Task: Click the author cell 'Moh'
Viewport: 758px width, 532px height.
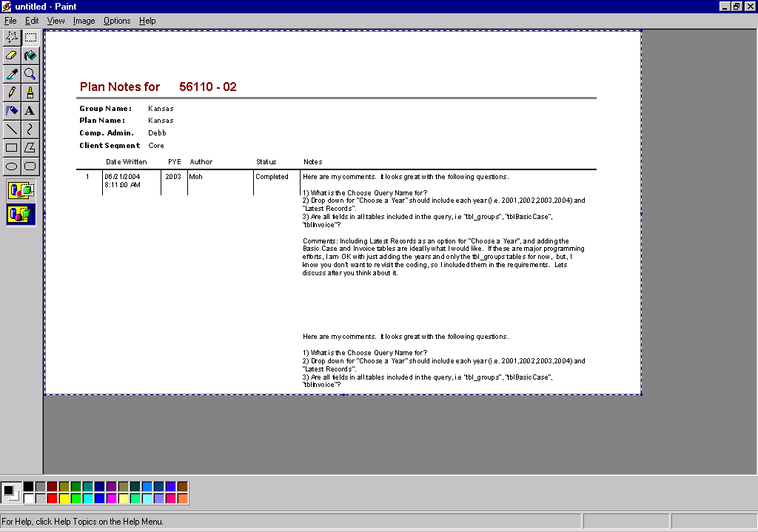Action: click(x=195, y=177)
